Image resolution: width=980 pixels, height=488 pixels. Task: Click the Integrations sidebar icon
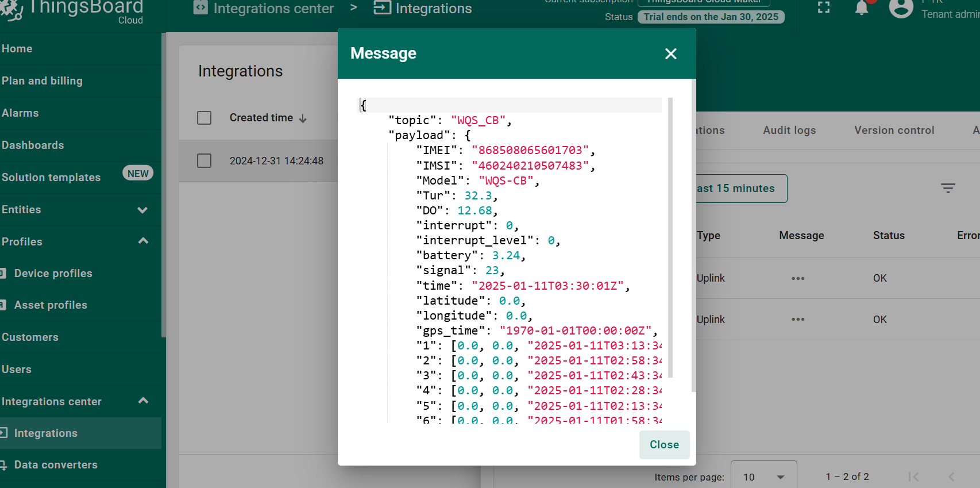pyautogui.click(x=3, y=433)
